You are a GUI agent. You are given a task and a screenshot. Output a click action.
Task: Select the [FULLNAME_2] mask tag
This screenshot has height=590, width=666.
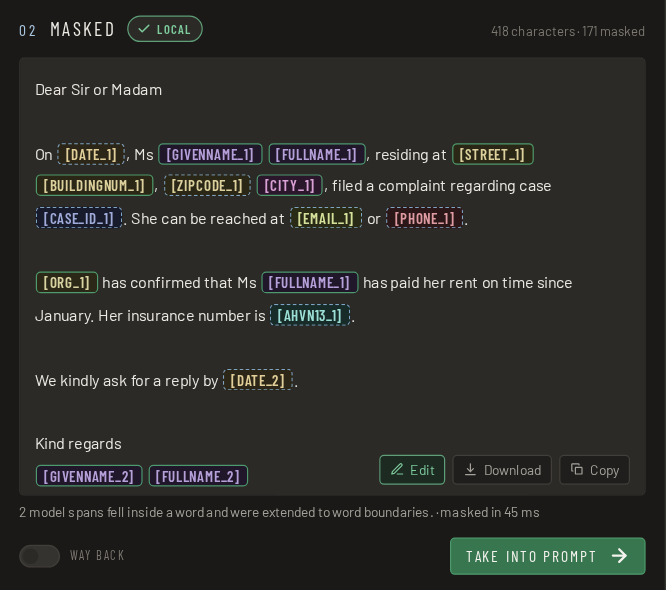click(x=198, y=476)
